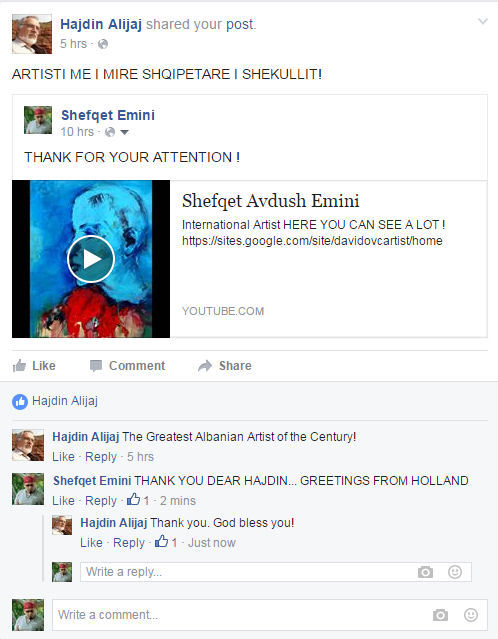Click the emoji icon in reply box
This screenshot has width=498, height=639.
coord(455,572)
